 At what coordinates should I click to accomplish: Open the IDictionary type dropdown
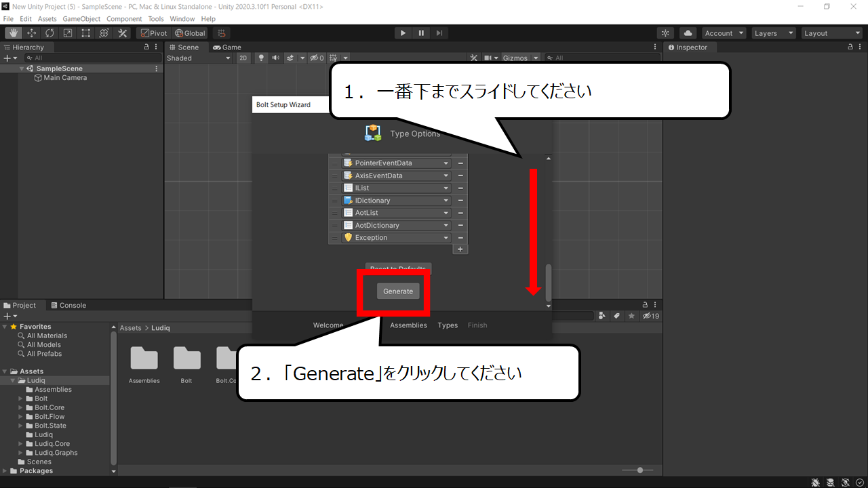click(x=396, y=201)
